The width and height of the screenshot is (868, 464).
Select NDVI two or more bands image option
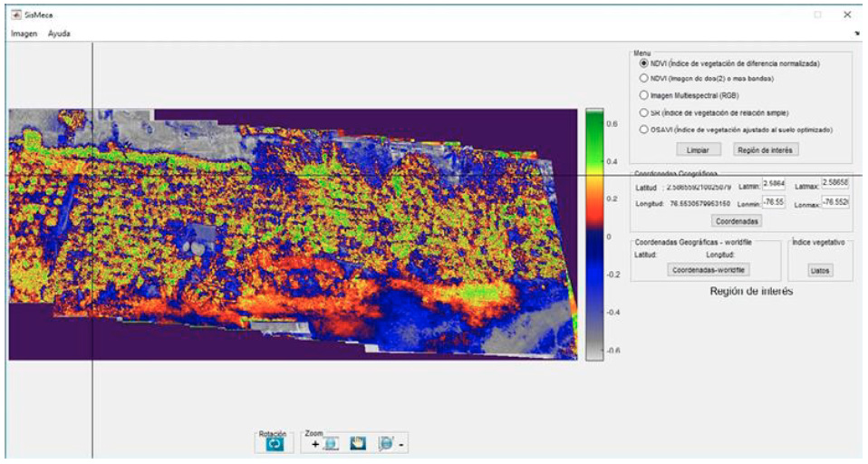644,79
